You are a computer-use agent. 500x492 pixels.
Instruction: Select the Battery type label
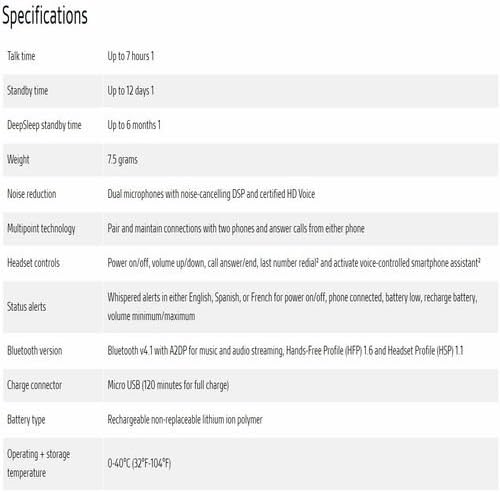(26, 420)
